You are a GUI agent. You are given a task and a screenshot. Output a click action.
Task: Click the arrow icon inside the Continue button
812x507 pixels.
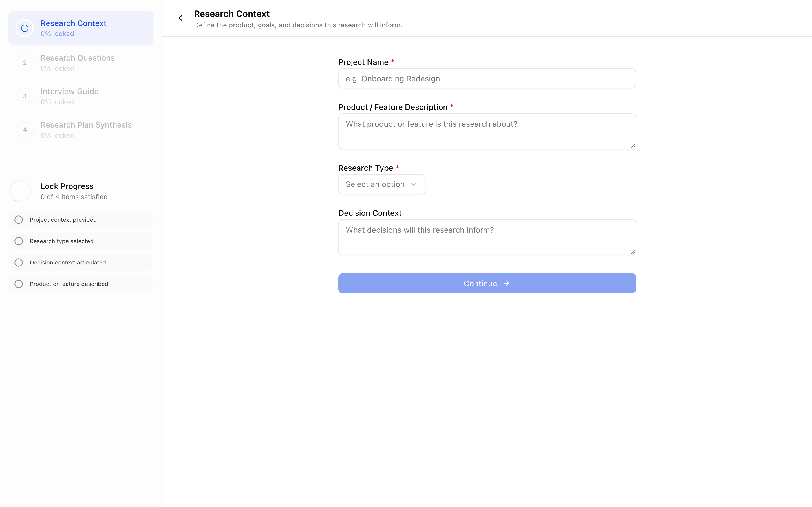click(506, 283)
